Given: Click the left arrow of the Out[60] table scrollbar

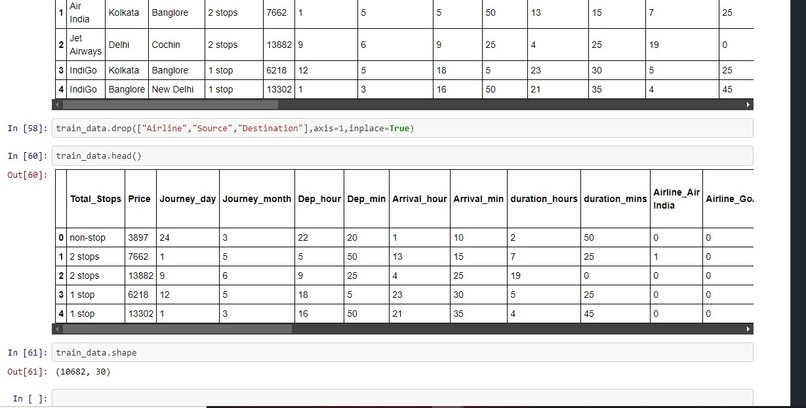Looking at the screenshot, I should point(57,329).
